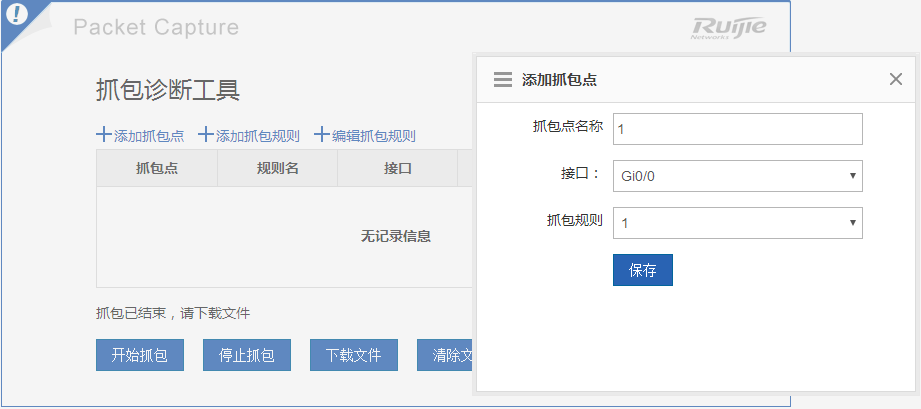Stop capture with 停止抓包 button
This screenshot has height=409, width=921.
click(246, 355)
